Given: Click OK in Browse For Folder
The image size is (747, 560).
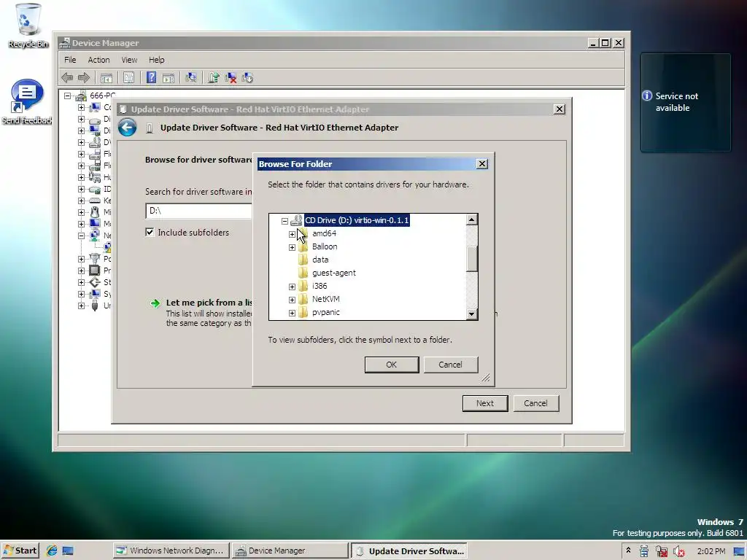Looking at the screenshot, I should pyautogui.click(x=392, y=365).
